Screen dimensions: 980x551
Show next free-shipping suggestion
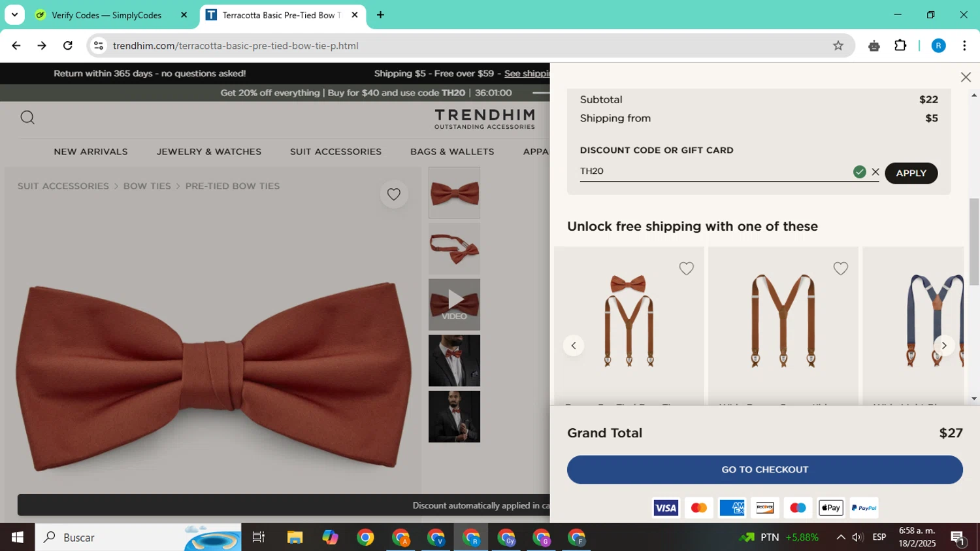click(x=943, y=346)
